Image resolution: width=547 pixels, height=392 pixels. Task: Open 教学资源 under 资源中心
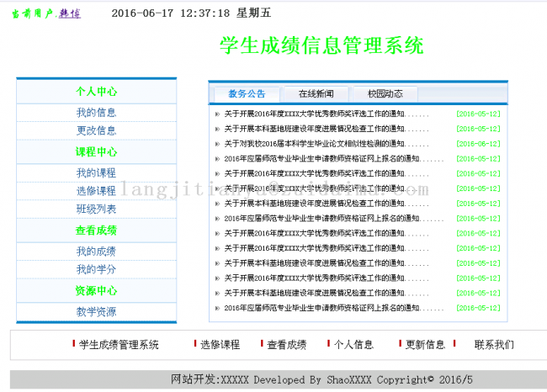click(96, 311)
